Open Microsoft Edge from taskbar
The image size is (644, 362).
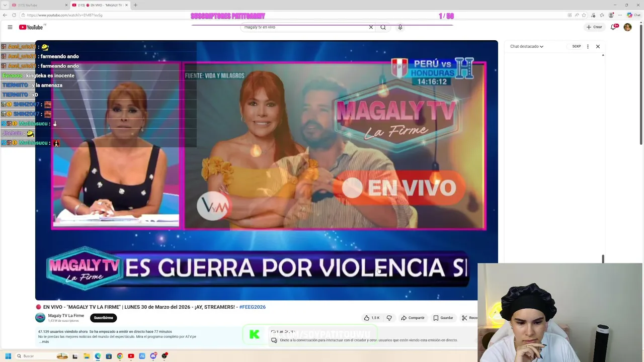(98, 356)
